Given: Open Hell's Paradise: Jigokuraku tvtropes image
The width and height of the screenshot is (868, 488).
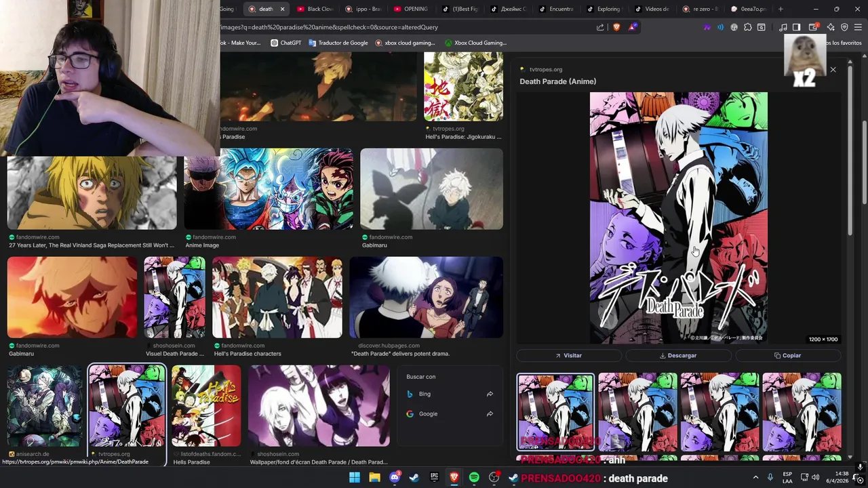Looking at the screenshot, I should tap(463, 87).
